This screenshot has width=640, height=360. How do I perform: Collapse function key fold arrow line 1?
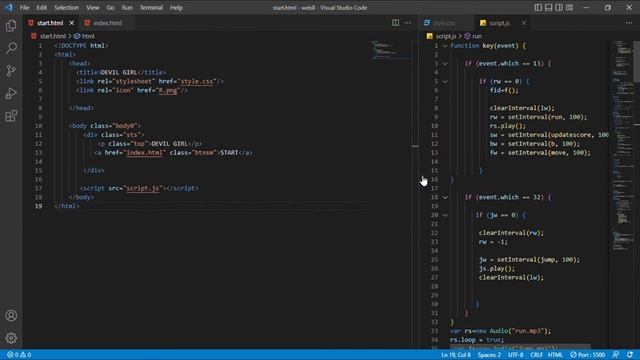(445, 46)
